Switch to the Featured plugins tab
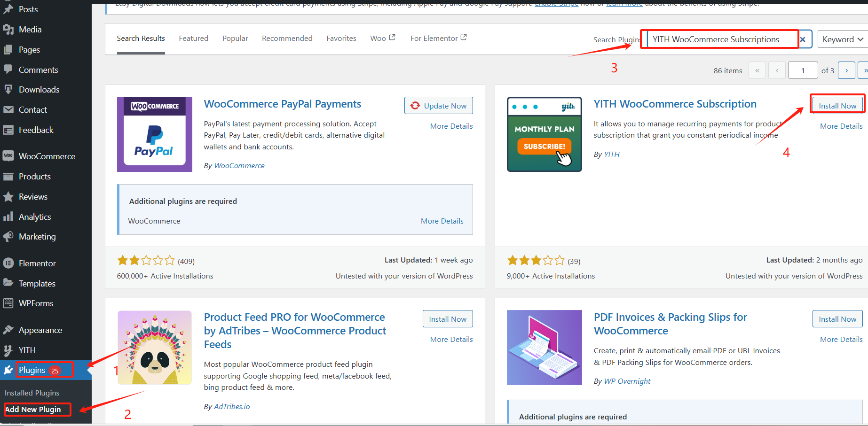868x426 pixels. [x=193, y=38]
